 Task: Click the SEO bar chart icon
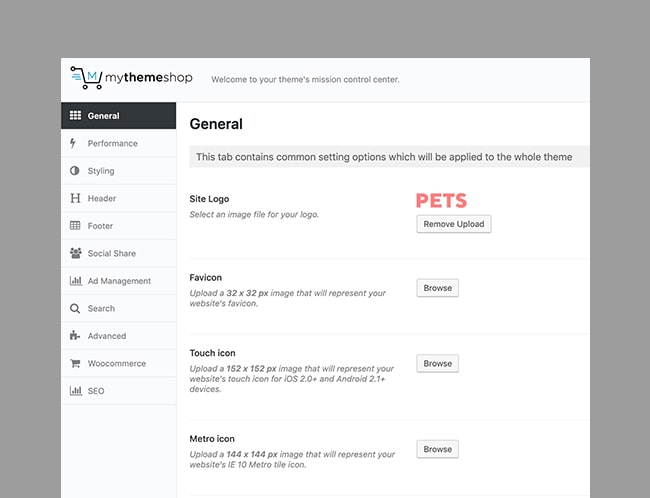(x=75, y=391)
